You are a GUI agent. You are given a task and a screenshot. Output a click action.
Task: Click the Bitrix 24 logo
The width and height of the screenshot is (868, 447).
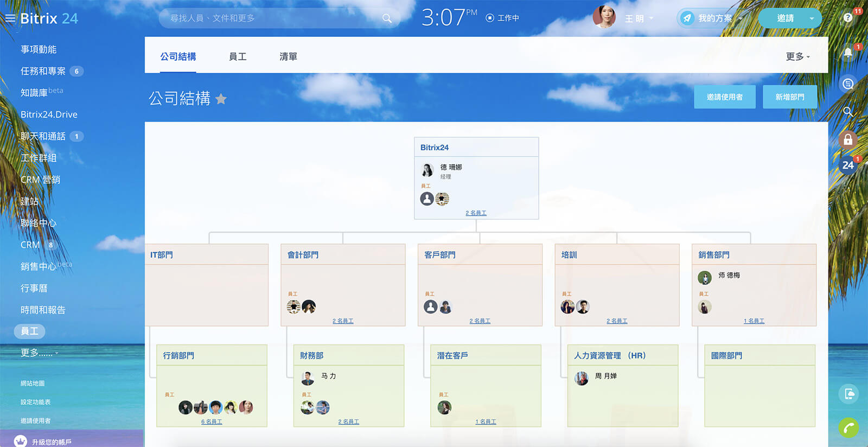pyautogui.click(x=49, y=18)
